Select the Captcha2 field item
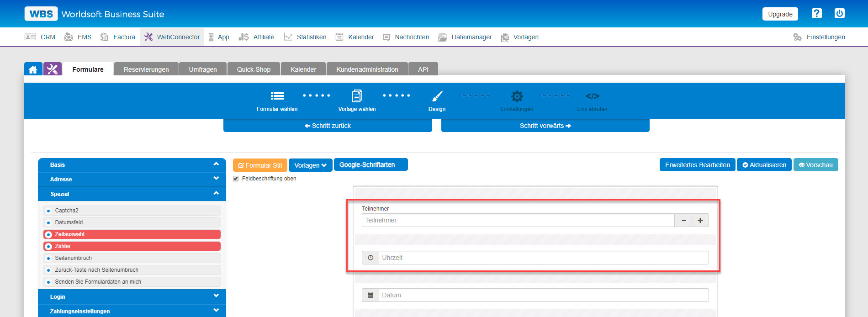 click(132, 211)
